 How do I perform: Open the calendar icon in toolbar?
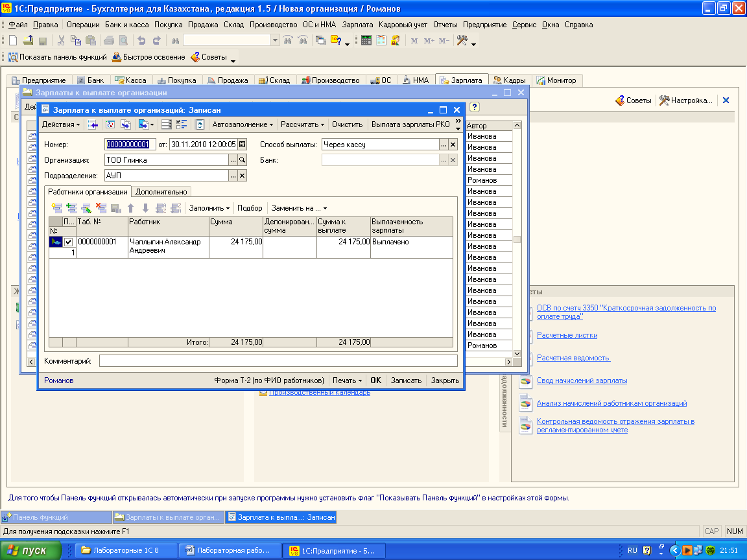point(381,40)
